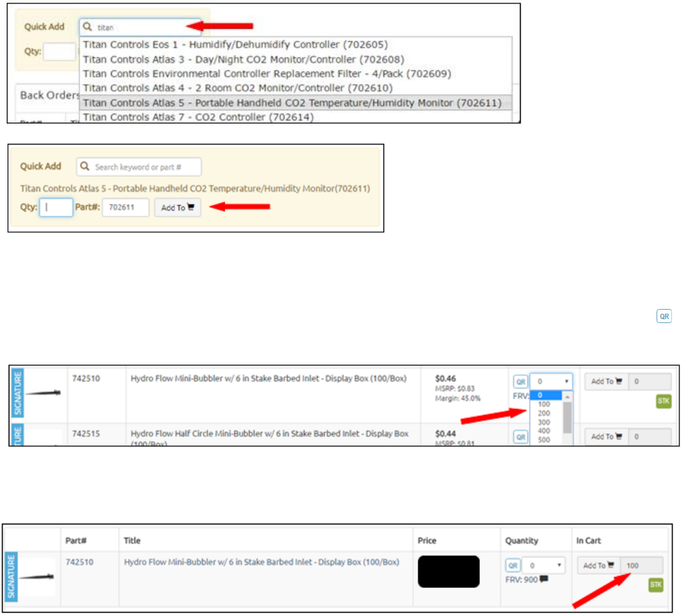The image size is (682, 616).
Task: Click Add To cart next to Part# 702611
Action: [x=177, y=207]
